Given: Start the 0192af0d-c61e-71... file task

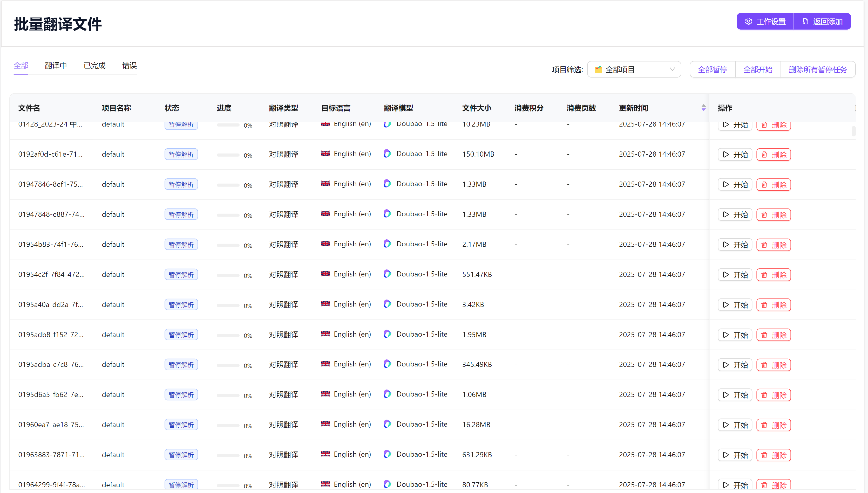Looking at the screenshot, I should 735,155.
